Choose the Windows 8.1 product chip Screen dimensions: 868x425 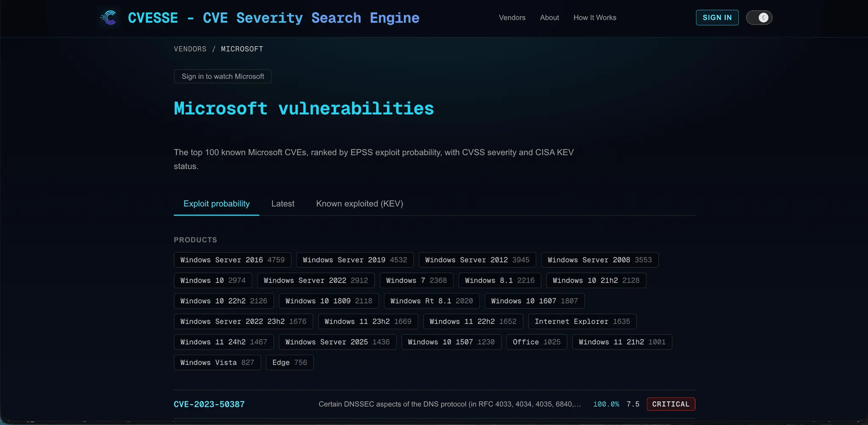(x=500, y=281)
